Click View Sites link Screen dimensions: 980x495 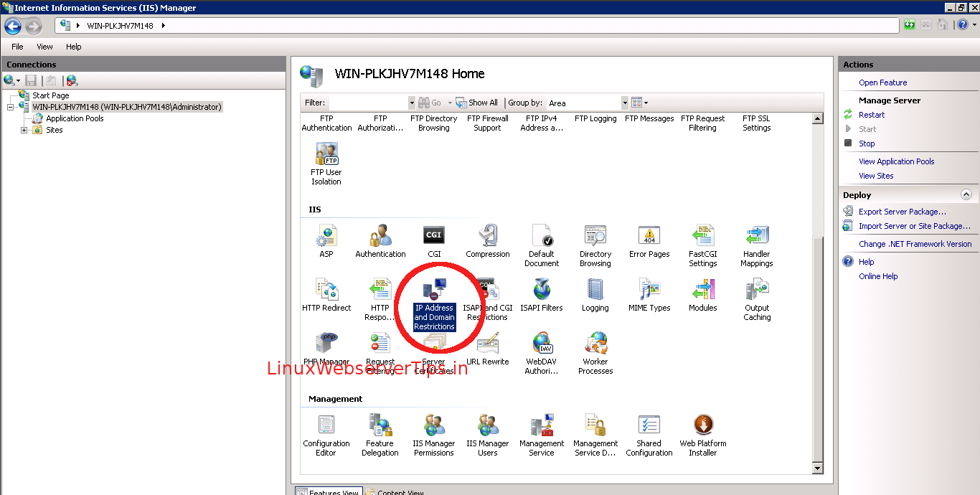(876, 176)
